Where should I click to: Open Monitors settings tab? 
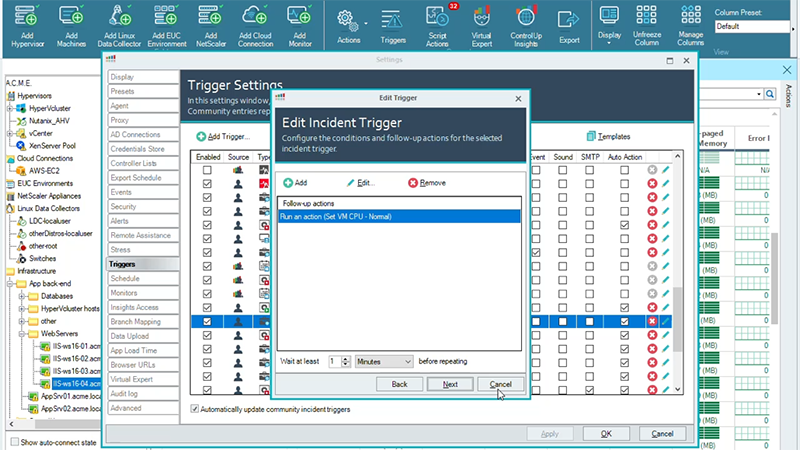143,293
